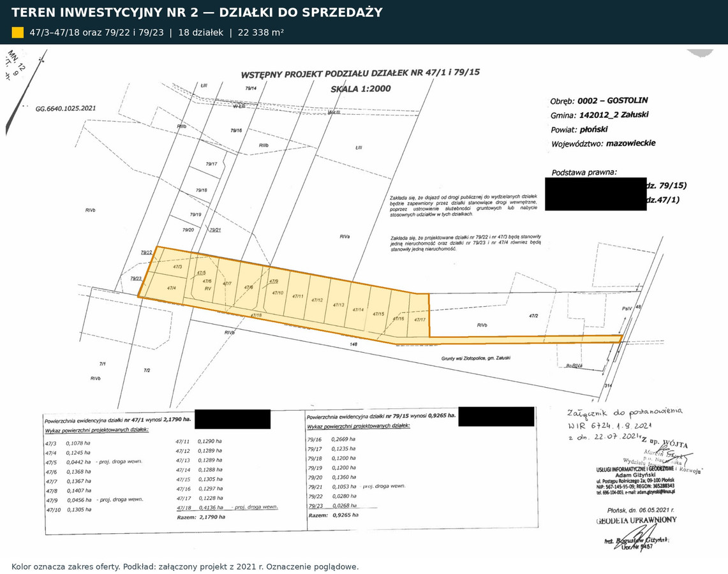The width and height of the screenshot is (728, 574).
Task: Select highlighted parcel 47/12 on the map
Action: point(317,300)
